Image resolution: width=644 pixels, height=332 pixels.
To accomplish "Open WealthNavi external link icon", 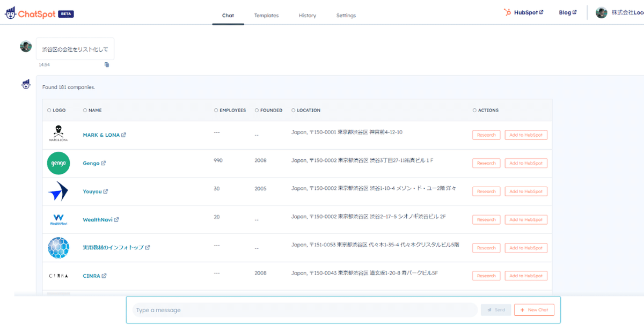I will click(x=116, y=219).
